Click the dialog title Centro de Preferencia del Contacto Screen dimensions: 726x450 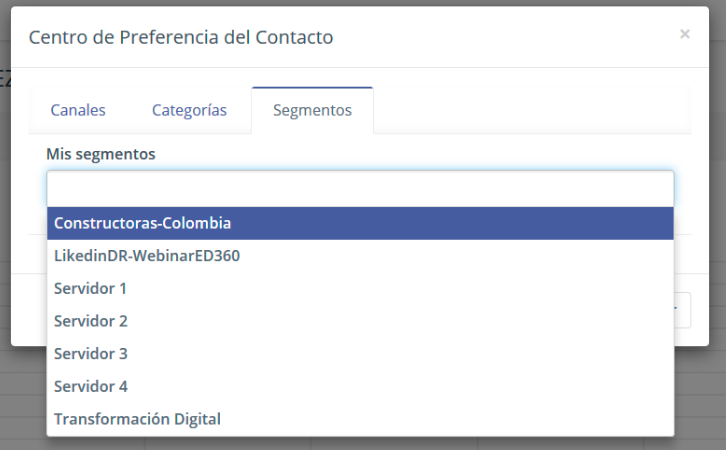pyautogui.click(x=181, y=38)
